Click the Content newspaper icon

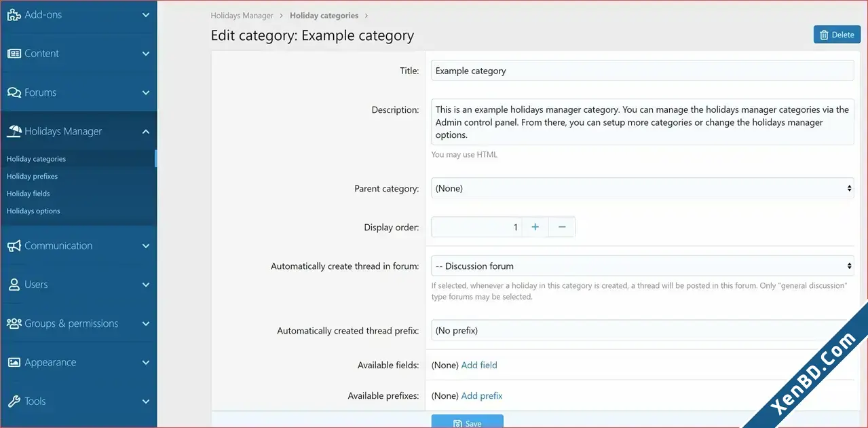(14, 53)
